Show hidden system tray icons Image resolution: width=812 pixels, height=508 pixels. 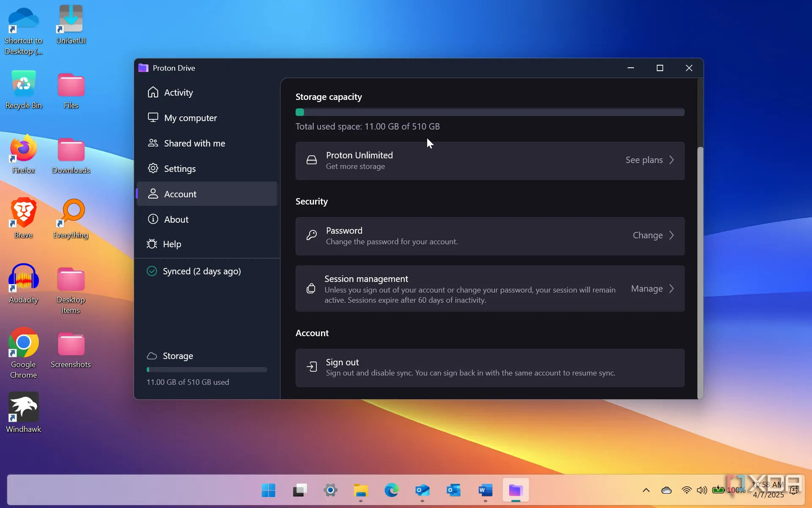pos(646,490)
